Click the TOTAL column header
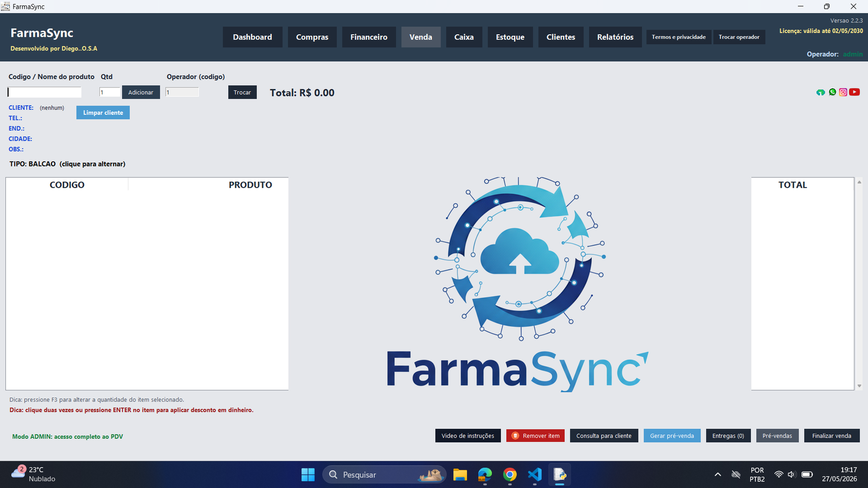This screenshot has width=868, height=488. coord(793,185)
